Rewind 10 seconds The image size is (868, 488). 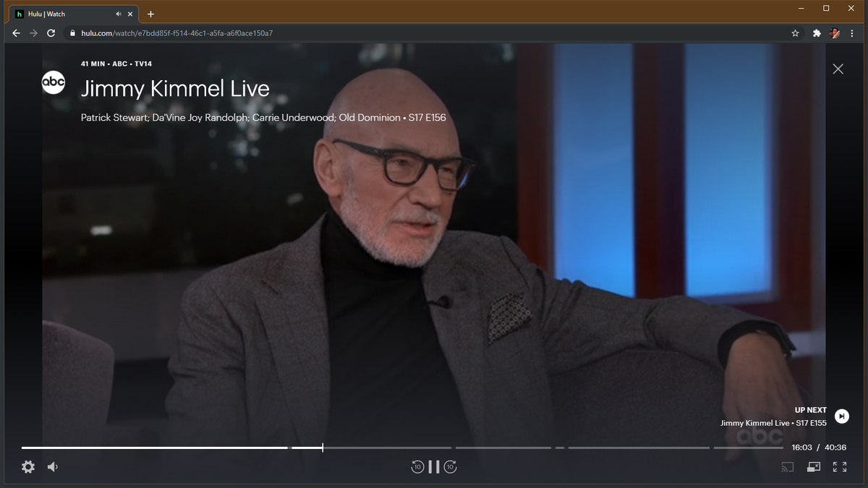[417, 467]
